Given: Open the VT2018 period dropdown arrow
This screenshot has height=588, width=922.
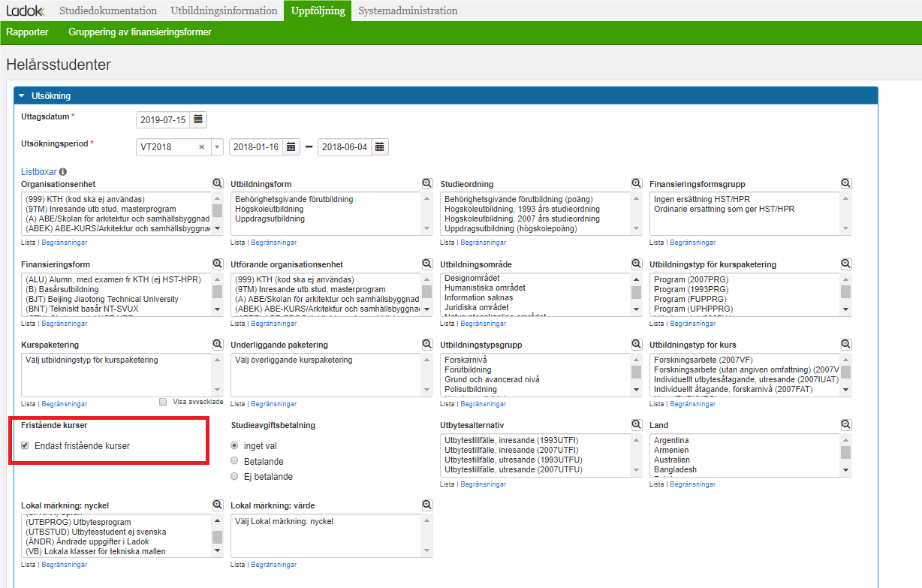Looking at the screenshot, I should [x=217, y=147].
